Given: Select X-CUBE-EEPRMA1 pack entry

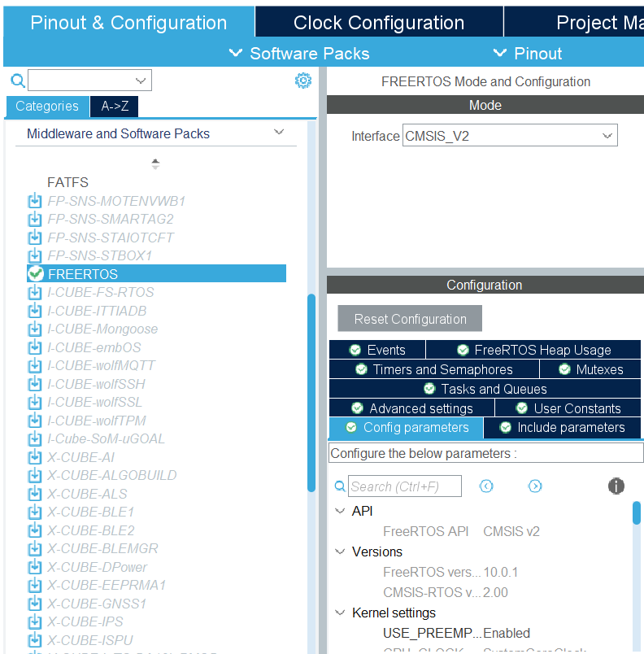Looking at the screenshot, I should pyautogui.click(x=107, y=585).
